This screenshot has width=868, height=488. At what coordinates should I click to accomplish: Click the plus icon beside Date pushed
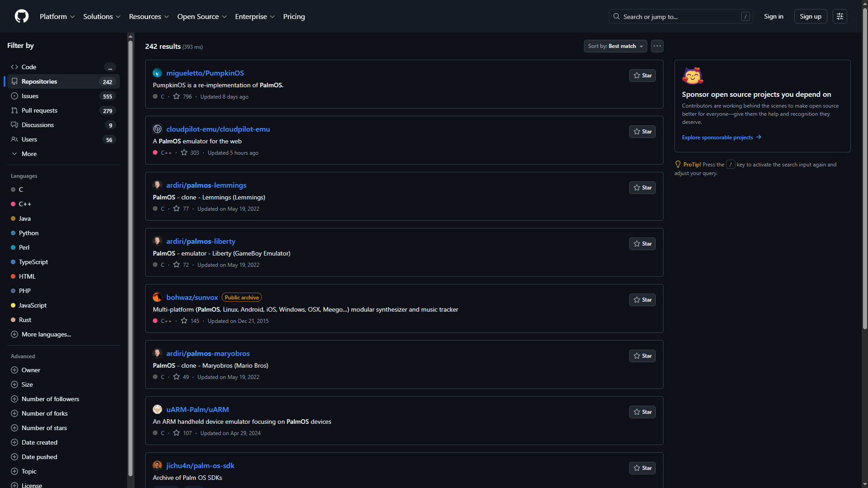[14, 457]
